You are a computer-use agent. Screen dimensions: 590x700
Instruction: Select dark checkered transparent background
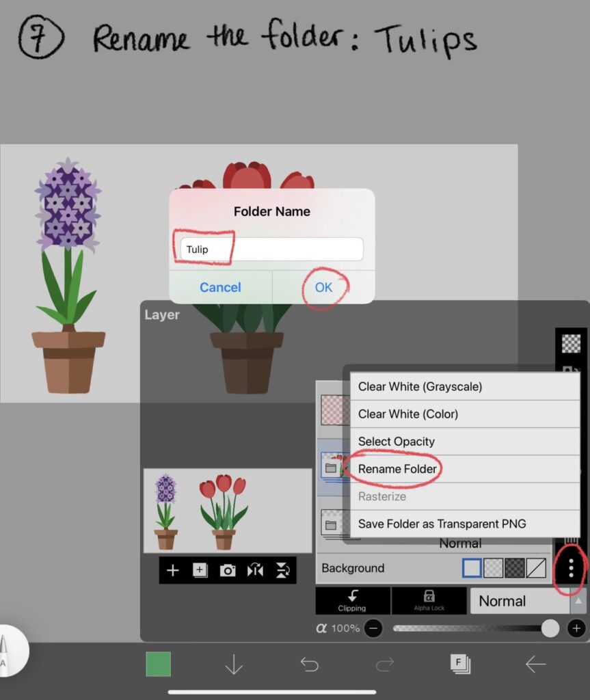[x=514, y=568]
